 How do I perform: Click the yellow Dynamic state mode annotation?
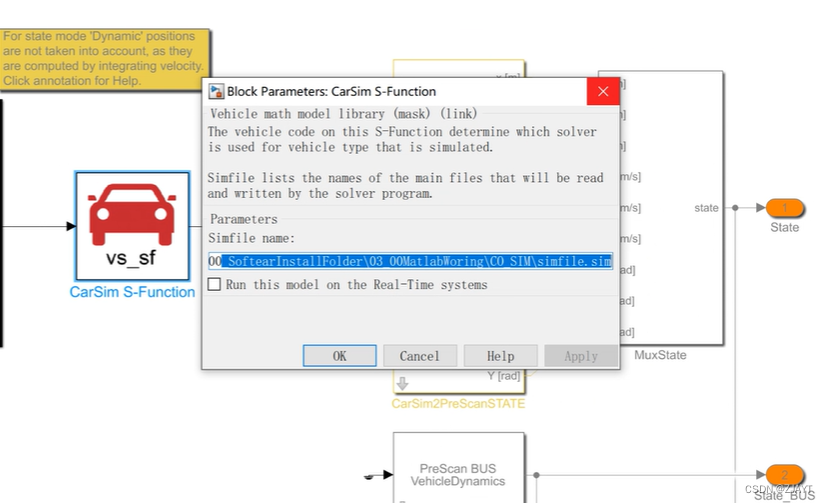[x=105, y=59]
